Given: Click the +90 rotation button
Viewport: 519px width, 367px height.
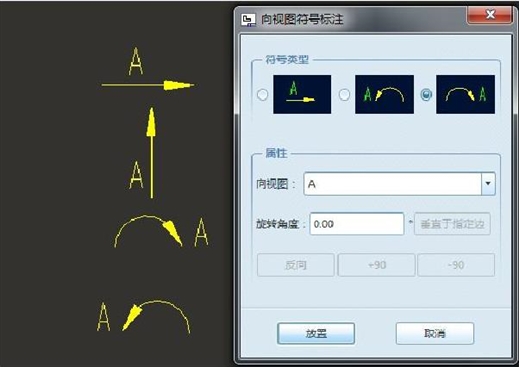Looking at the screenshot, I should [x=377, y=265].
